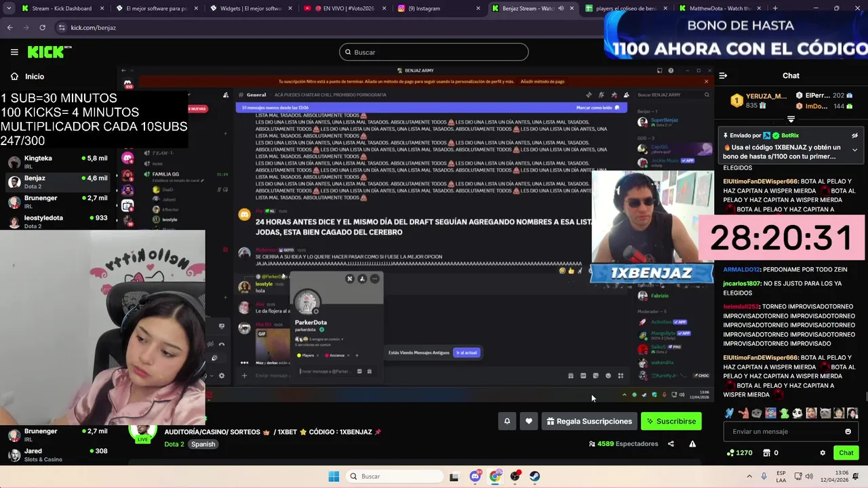Expand the gift leaderboard below YERUZA_M
Screen dimensions: 868x488
791,119
